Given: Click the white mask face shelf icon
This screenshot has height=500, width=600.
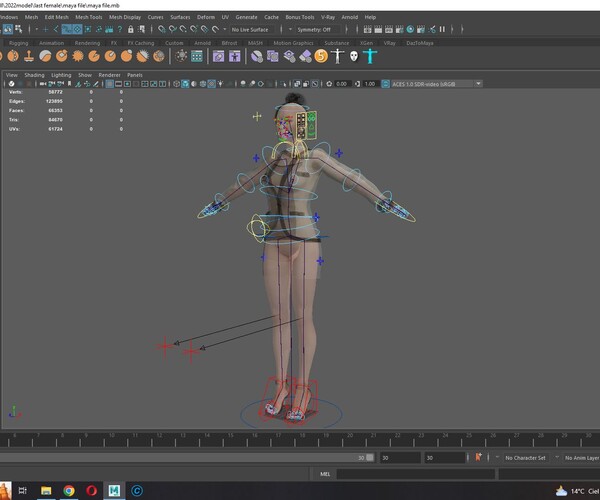Looking at the screenshot, I should tap(354, 57).
